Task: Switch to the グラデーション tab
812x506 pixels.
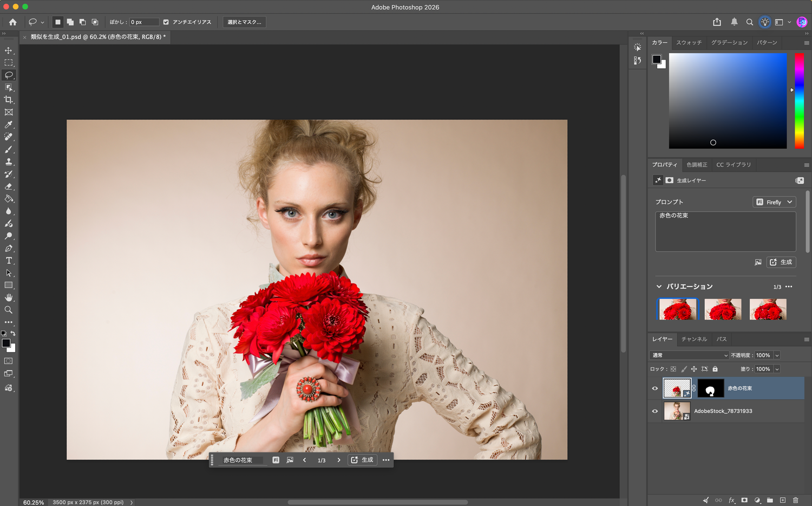Action: [729, 43]
